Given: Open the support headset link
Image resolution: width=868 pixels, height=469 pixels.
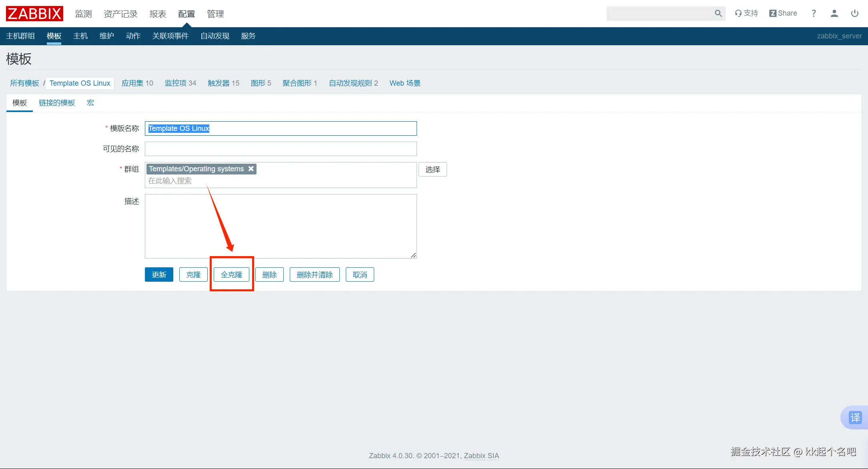Looking at the screenshot, I should click(746, 13).
